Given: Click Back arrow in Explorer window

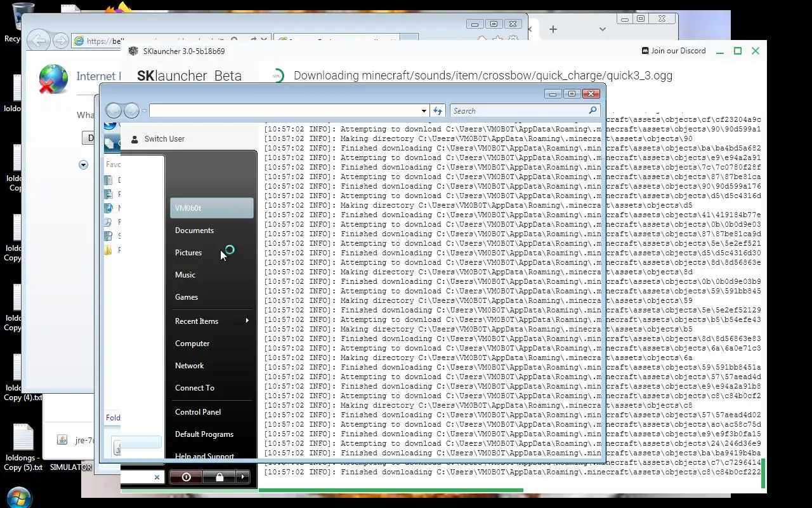Looking at the screenshot, I should (x=114, y=110).
